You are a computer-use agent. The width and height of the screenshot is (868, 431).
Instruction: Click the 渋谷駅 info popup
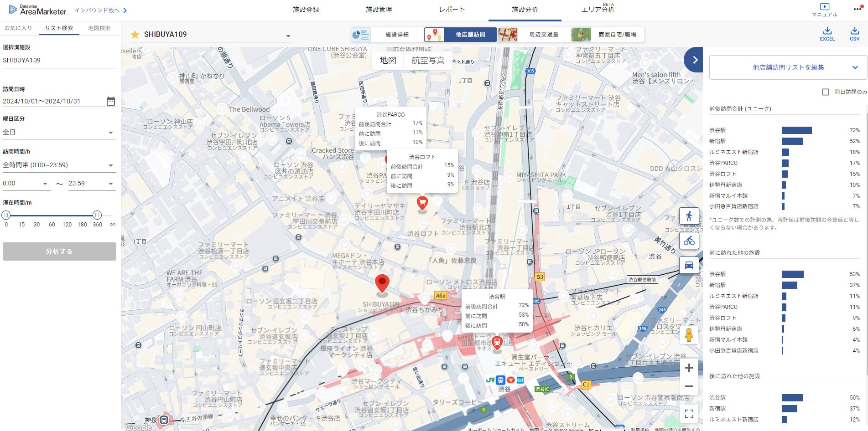click(497, 311)
